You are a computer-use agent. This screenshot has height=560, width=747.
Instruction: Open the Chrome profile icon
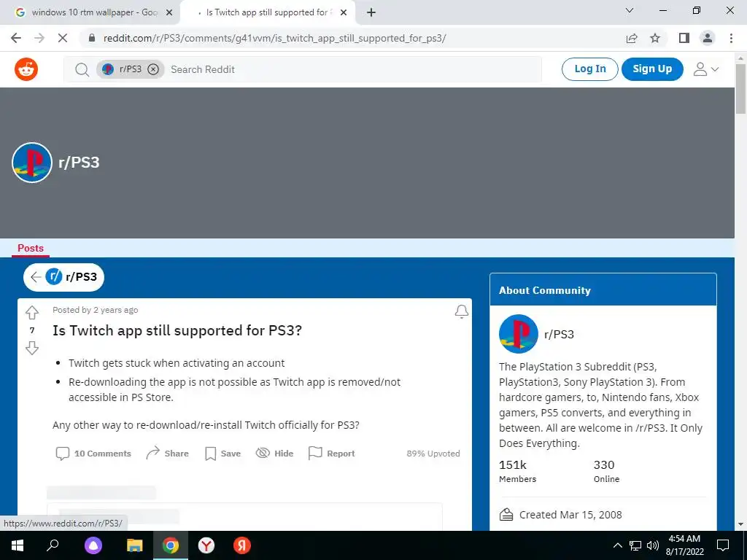708,38
